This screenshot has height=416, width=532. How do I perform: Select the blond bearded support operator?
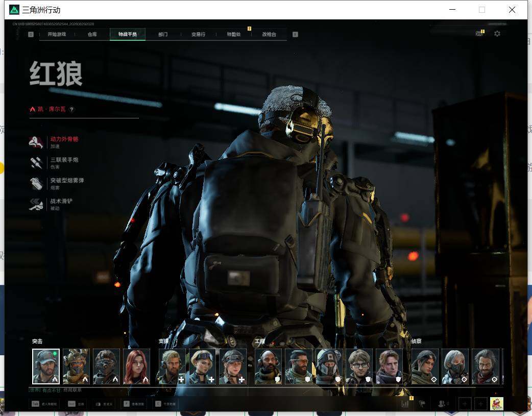point(172,366)
